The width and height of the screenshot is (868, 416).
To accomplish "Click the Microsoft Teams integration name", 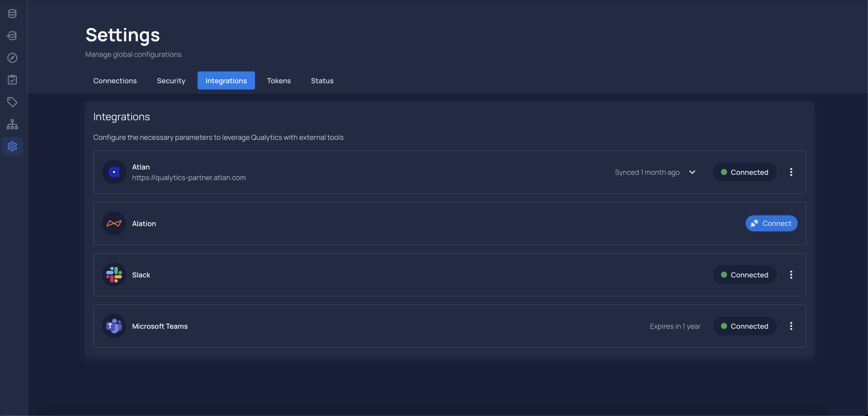I will pyautogui.click(x=160, y=326).
